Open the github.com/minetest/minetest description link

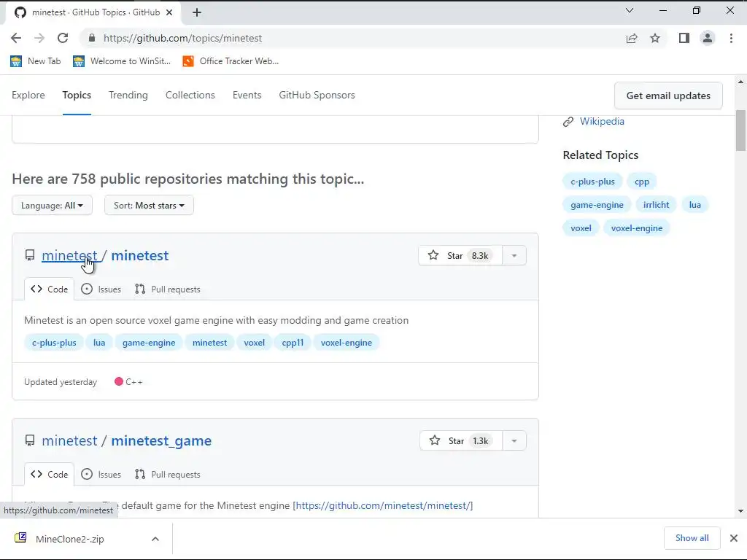pyautogui.click(x=383, y=505)
